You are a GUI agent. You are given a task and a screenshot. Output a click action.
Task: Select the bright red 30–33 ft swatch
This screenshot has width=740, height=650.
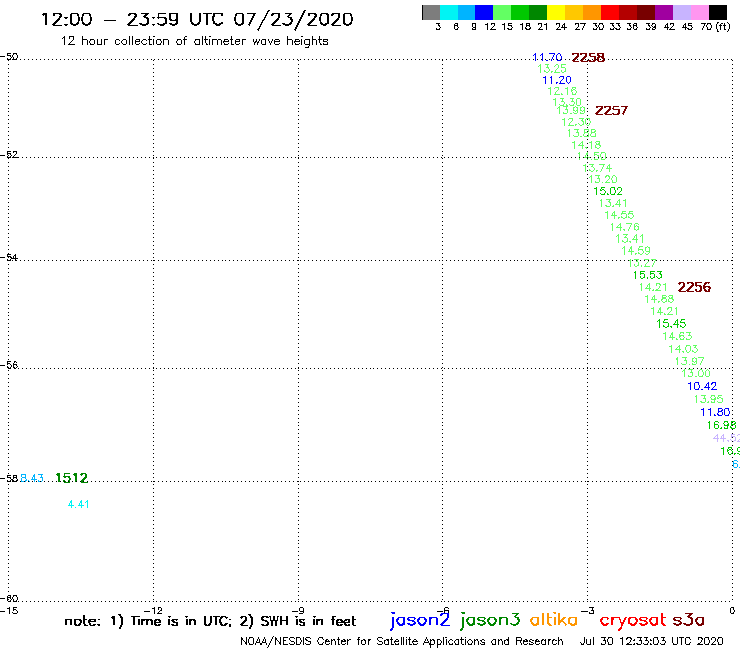pyautogui.click(x=610, y=12)
